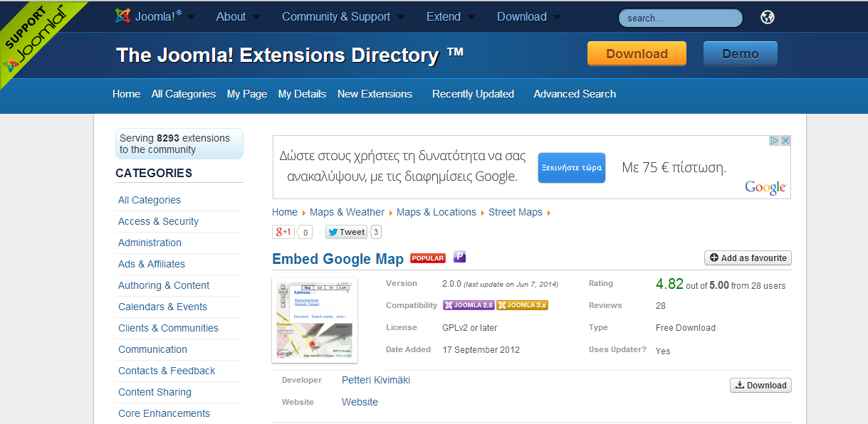The image size is (868, 424).
Task: Click the Add as favourite button
Action: tap(748, 258)
